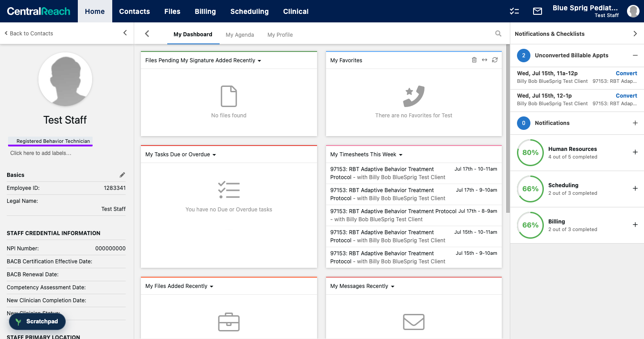Screen dimensions: 644x339
Task: Click the envelope icon in My Messages
Action: tap(414, 322)
